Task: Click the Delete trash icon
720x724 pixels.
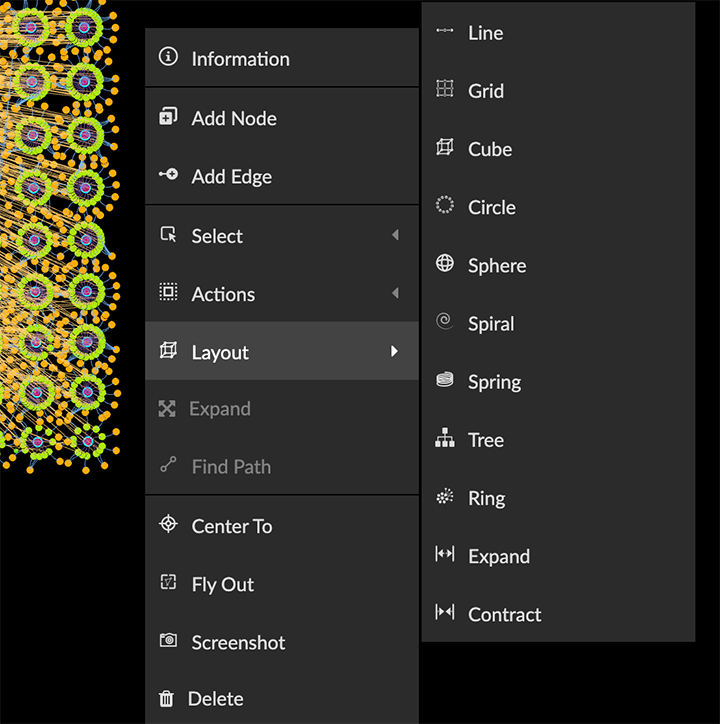Action: 167,699
